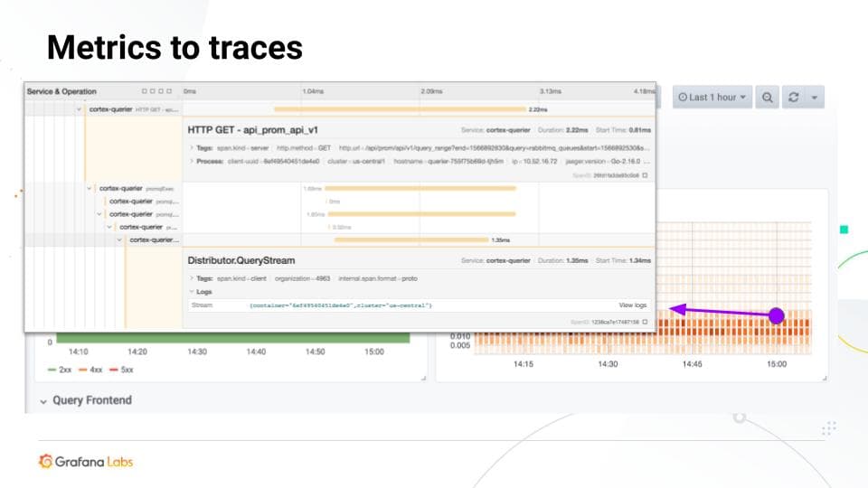Click the View logs link
Viewport: 868px width, 488px height.
click(x=632, y=305)
